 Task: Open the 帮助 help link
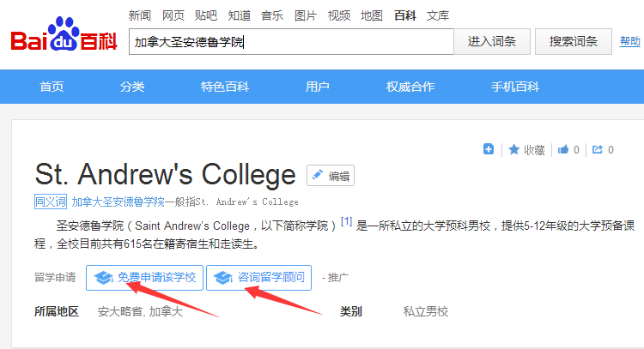click(x=630, y=41)
